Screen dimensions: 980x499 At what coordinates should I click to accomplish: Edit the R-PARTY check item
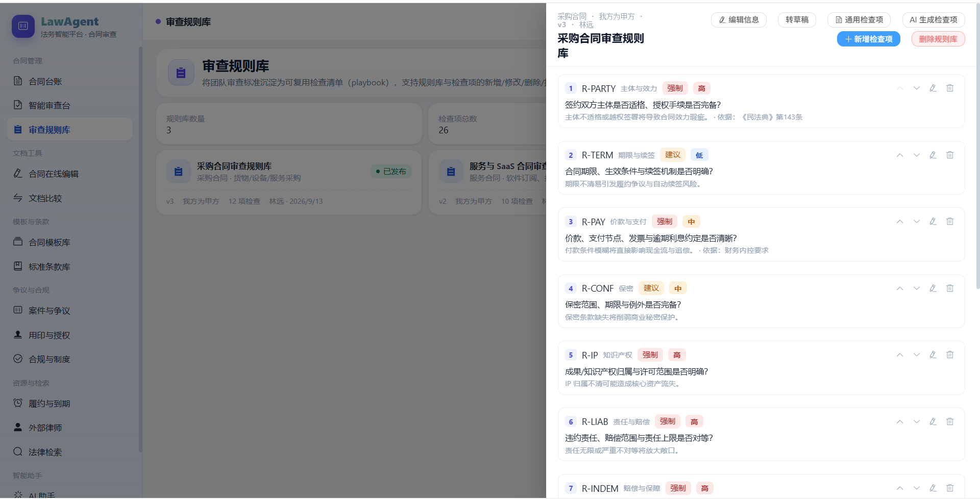coord(933,88)
